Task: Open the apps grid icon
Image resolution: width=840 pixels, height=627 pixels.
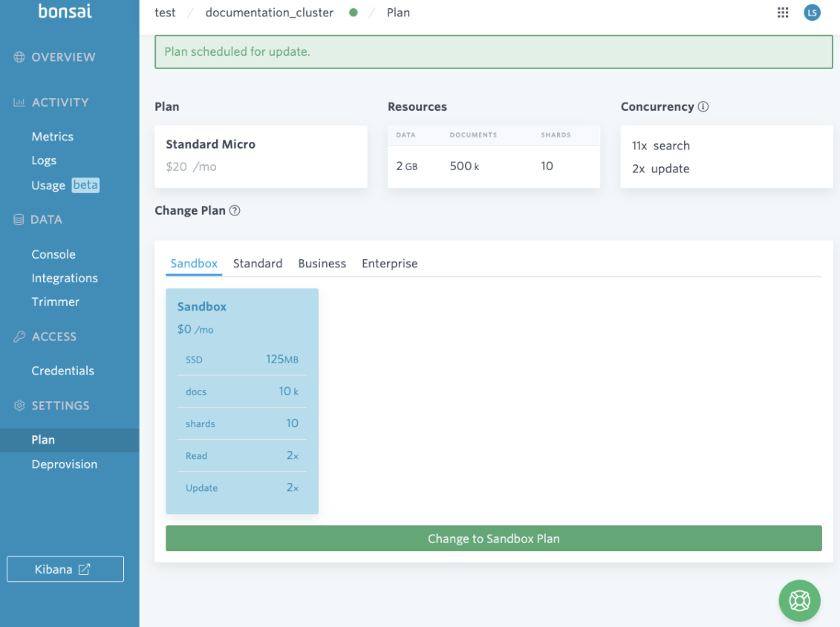Action: (x=783, y=13)
